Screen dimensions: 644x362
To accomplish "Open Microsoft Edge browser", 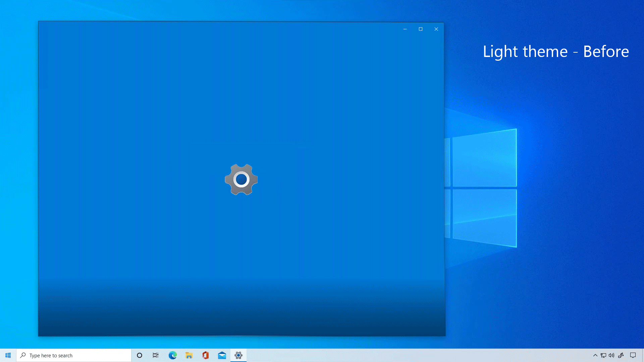I will [172, 355].
